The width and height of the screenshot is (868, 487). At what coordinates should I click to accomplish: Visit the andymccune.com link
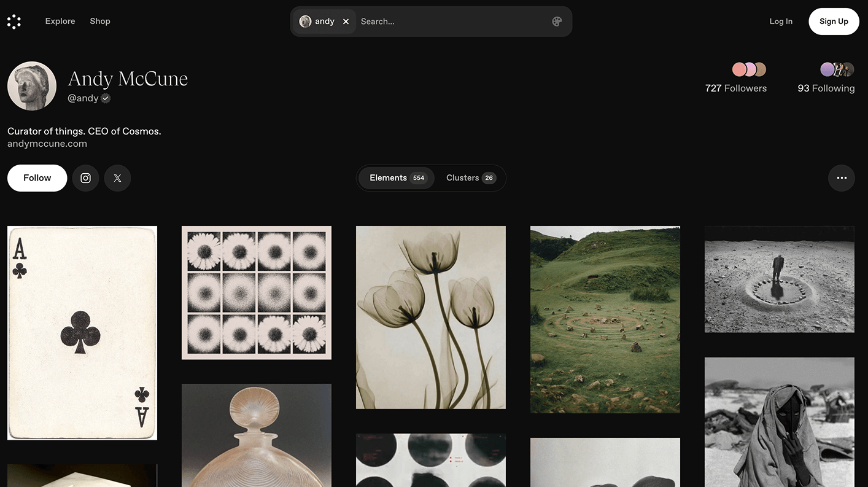[47, 144]
